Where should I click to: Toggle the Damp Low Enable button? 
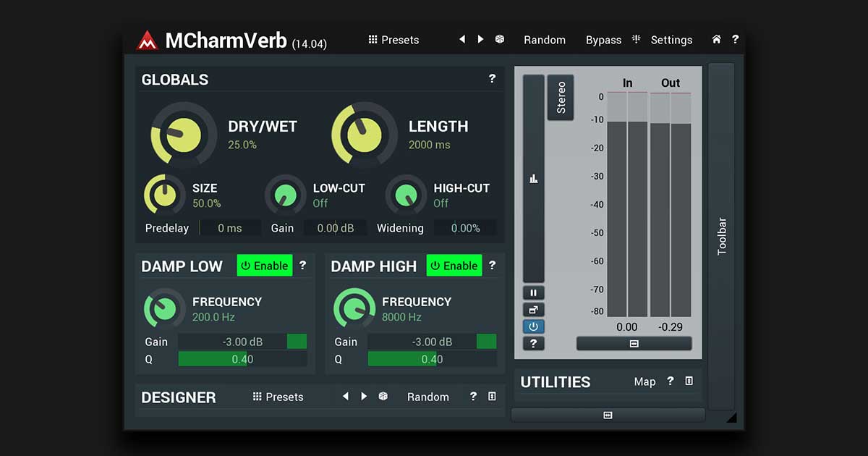coord(265,266)
